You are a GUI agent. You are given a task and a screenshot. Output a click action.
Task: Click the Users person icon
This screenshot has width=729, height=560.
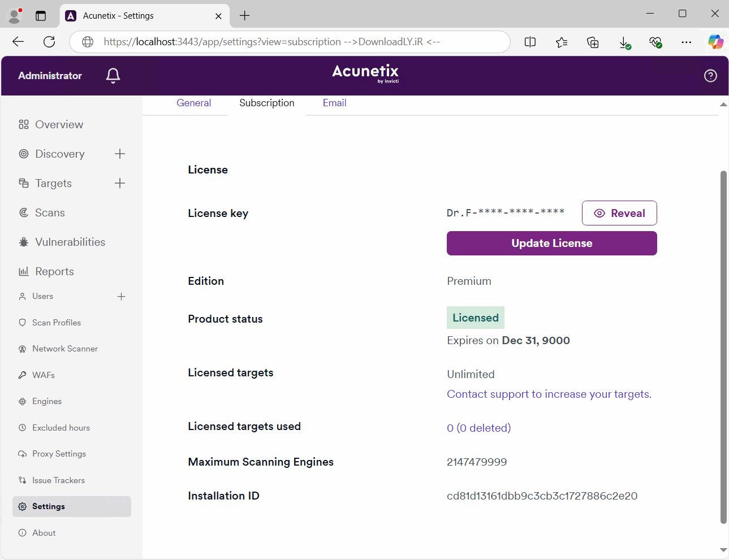coord(23,296)
